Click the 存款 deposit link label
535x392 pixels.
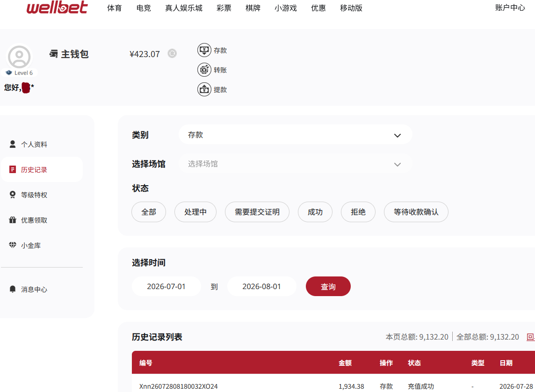(220, 51)
